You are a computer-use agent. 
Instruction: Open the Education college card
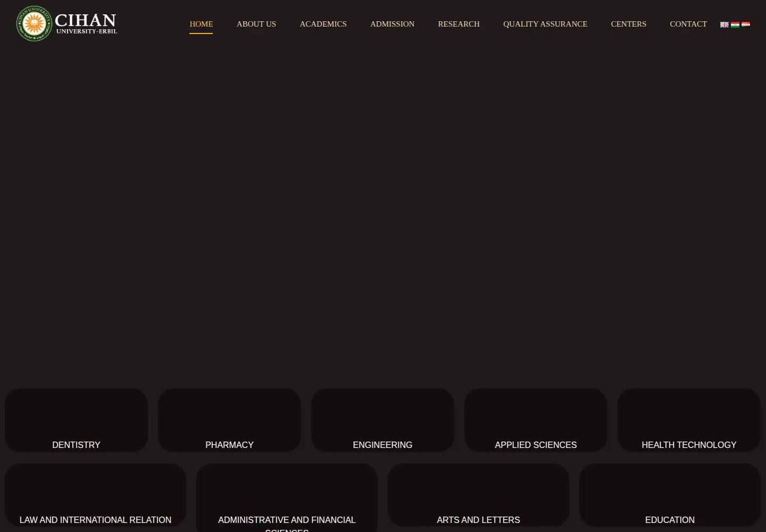pyautogui.click(x=670, y=495)
